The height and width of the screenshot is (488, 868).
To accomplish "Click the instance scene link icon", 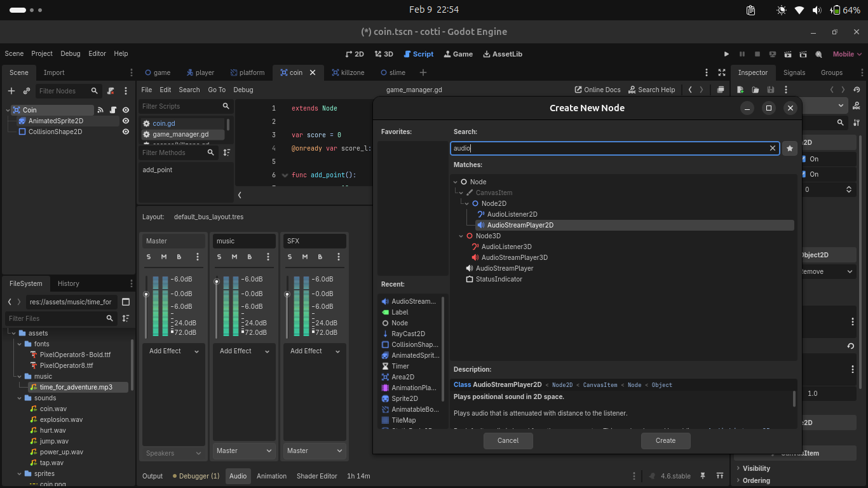I will pyautogui.click(x=27, y=91).
